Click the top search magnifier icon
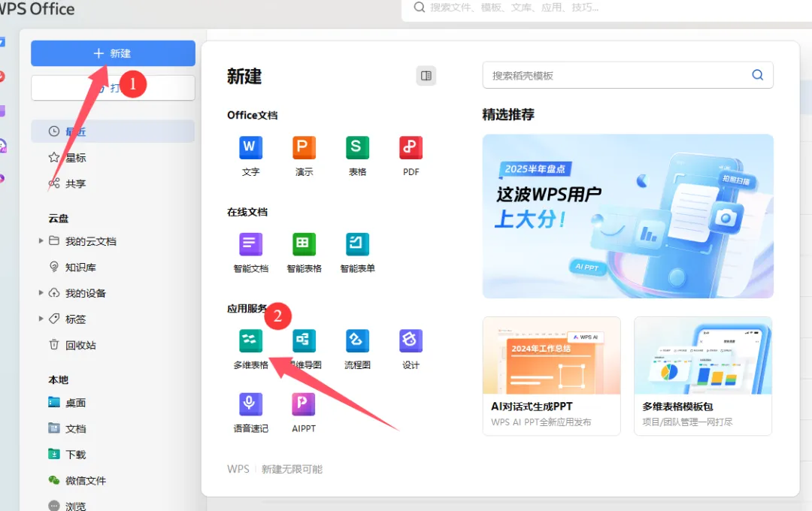Image resolution: width=812 pixels, height=511 pixels. click(420, 8)
